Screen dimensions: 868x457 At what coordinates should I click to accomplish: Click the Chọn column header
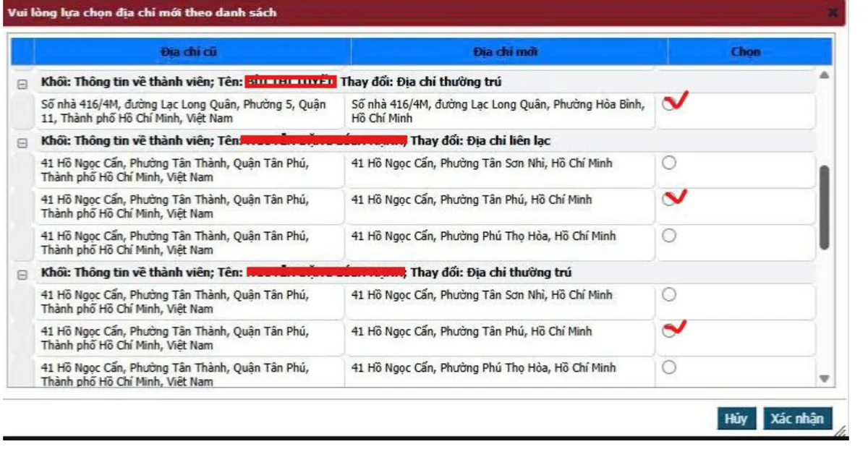(749, 51)
